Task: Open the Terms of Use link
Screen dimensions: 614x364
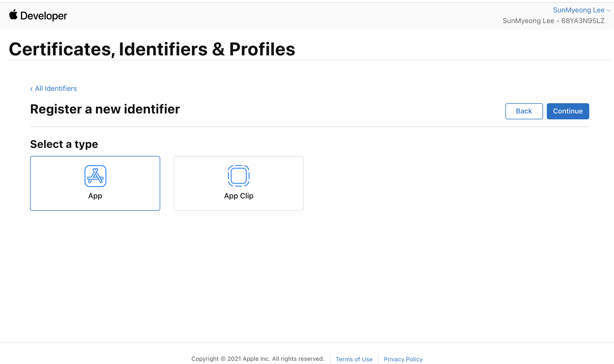Action: [354, 359]
